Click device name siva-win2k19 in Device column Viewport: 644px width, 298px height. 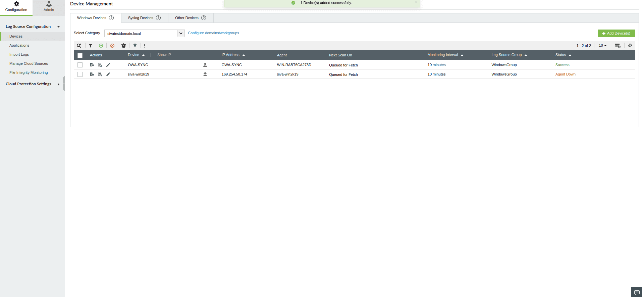coord(138,74)
